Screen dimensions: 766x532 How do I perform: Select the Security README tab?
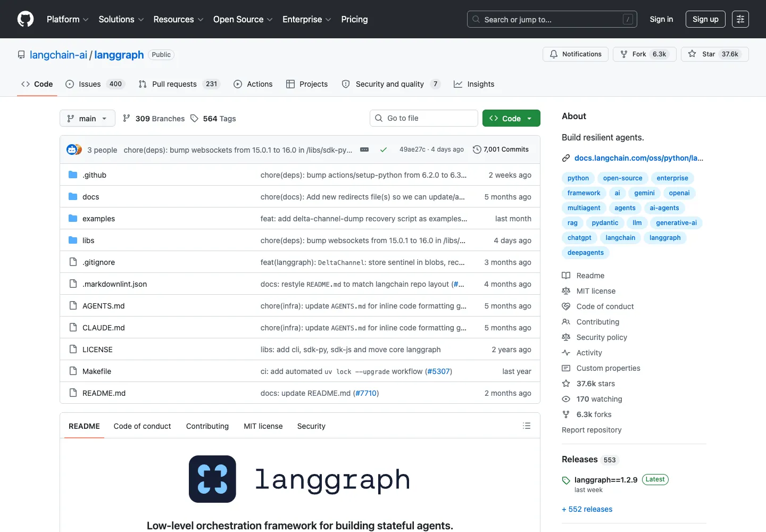pos(311,426)
